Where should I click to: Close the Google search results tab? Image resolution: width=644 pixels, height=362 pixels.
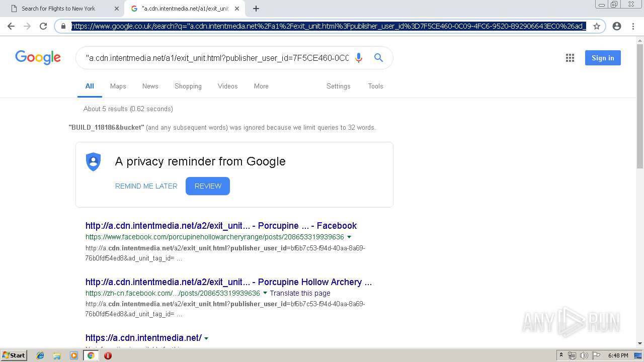click(x=237, y=9)
